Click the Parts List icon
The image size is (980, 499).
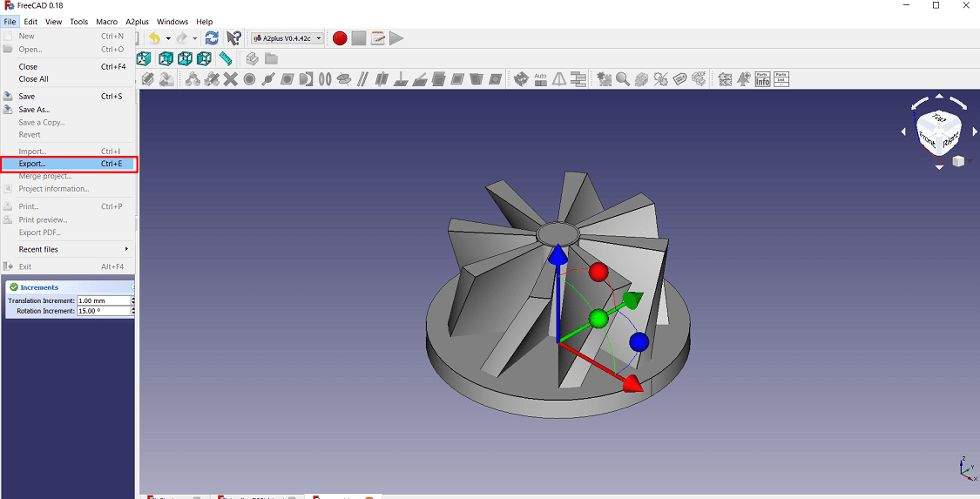pyautogui.click(x=781, y=78)
